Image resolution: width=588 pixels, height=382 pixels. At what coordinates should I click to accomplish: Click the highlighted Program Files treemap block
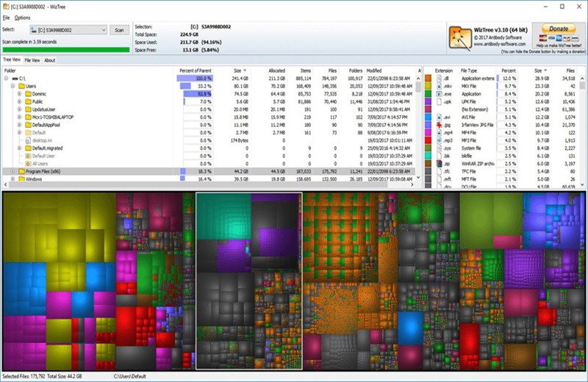point(249,281)
